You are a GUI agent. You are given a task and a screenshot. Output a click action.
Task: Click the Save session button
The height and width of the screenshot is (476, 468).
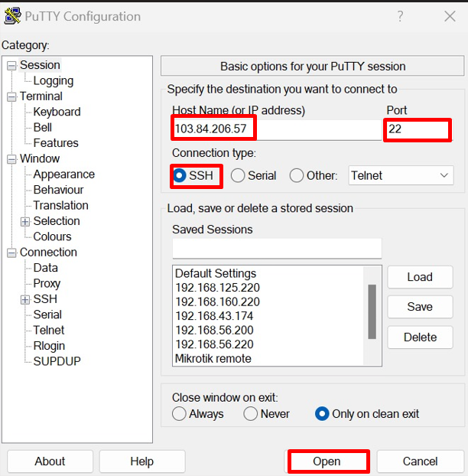420,307
